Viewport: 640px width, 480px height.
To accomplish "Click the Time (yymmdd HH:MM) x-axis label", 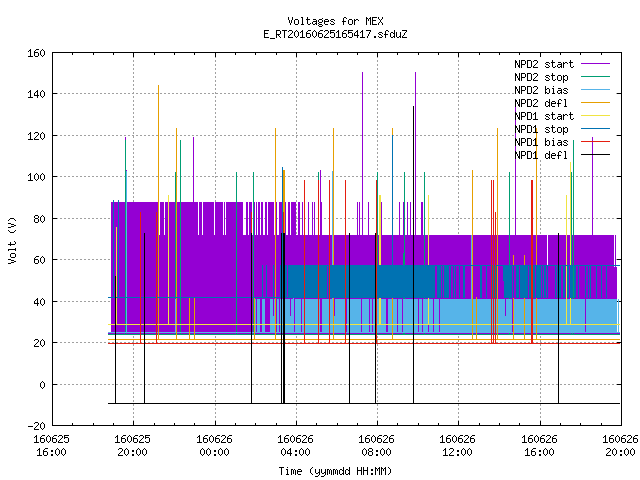I will 335,471.
